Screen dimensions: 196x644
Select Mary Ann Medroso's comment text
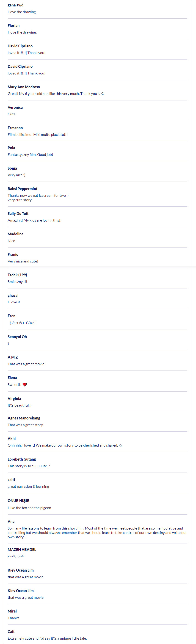pos(56,94)
